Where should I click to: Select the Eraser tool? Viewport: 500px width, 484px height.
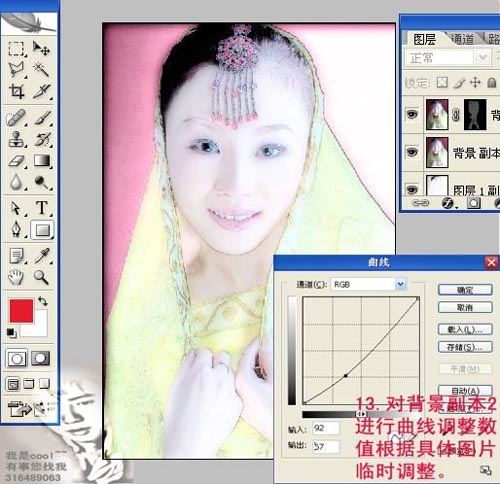click(x=16, y=161)
